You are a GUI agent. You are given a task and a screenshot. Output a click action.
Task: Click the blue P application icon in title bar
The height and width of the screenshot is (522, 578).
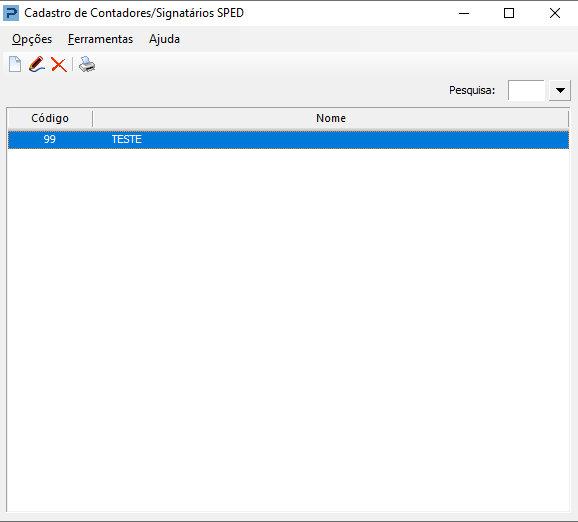tap(11, 13)
